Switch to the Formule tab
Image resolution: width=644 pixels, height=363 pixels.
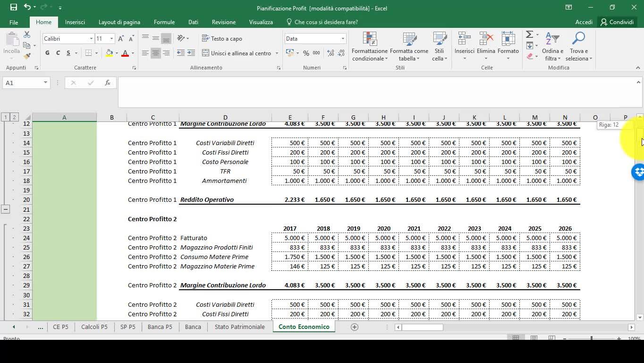pyautogui.click(x=164, y=22)
